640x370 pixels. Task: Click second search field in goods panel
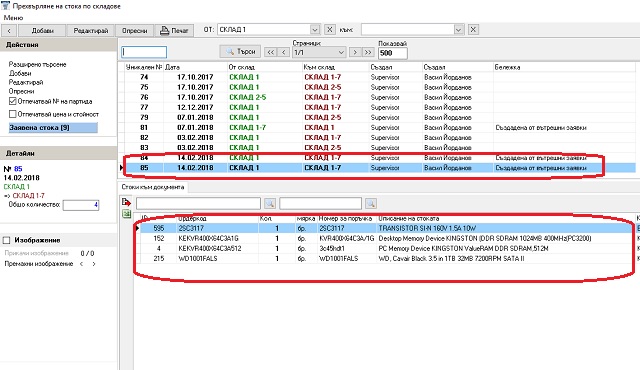[320, 203]
